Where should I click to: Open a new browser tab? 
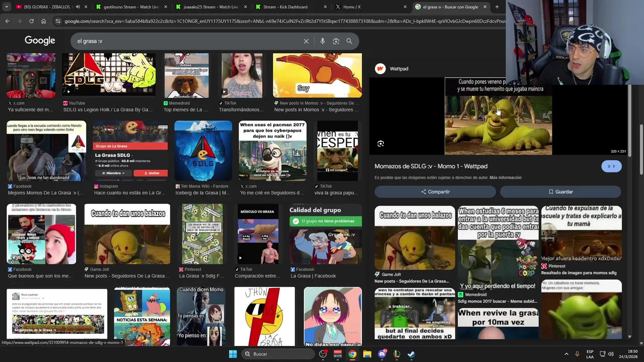point(497,7)
